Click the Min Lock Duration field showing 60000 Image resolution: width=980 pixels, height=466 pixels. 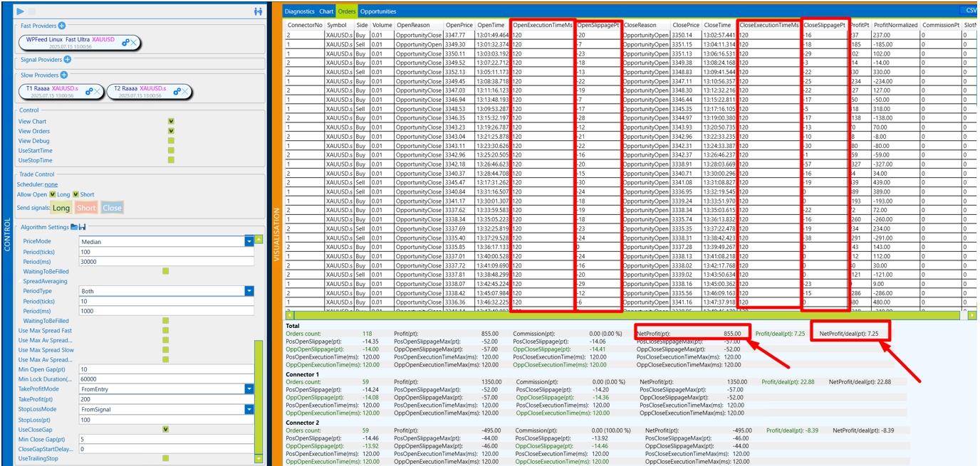(167, 379)
